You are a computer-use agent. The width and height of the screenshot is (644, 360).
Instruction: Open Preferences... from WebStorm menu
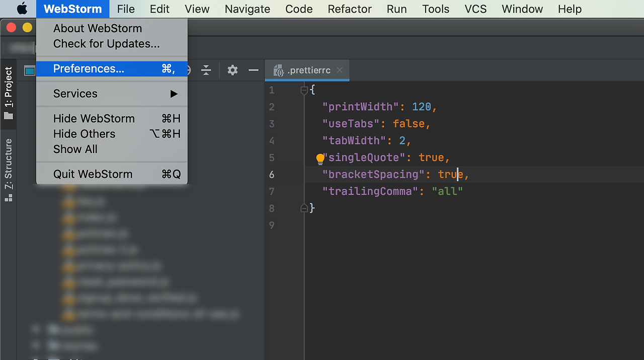tap(112, 69)
